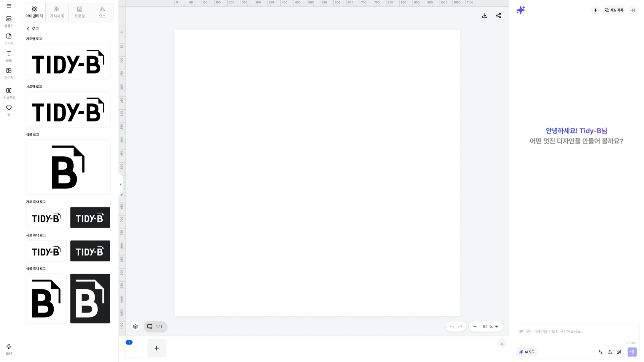
Task: Add a new page
Action: click(x=157, y=348)
